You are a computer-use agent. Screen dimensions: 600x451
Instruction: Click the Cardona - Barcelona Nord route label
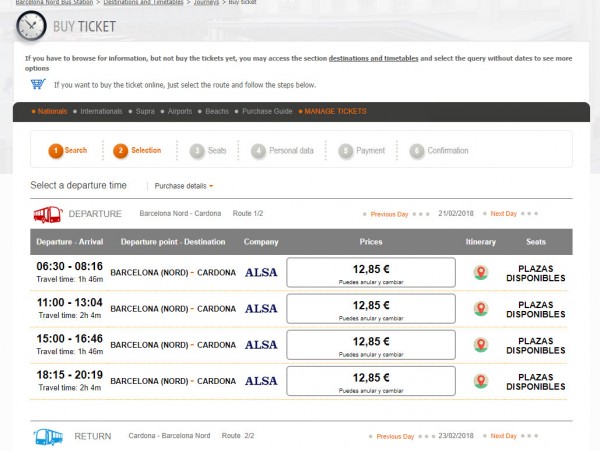pos(170,436)
